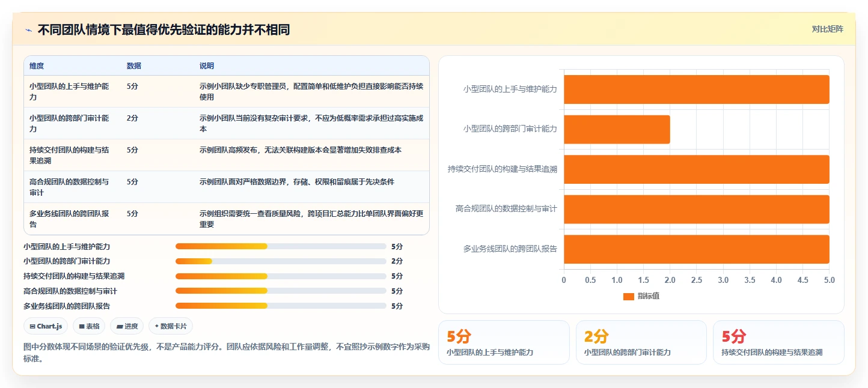868x388 pixels.
Task: Click the 2分 value in the table
Action: [x=132, y=118]
